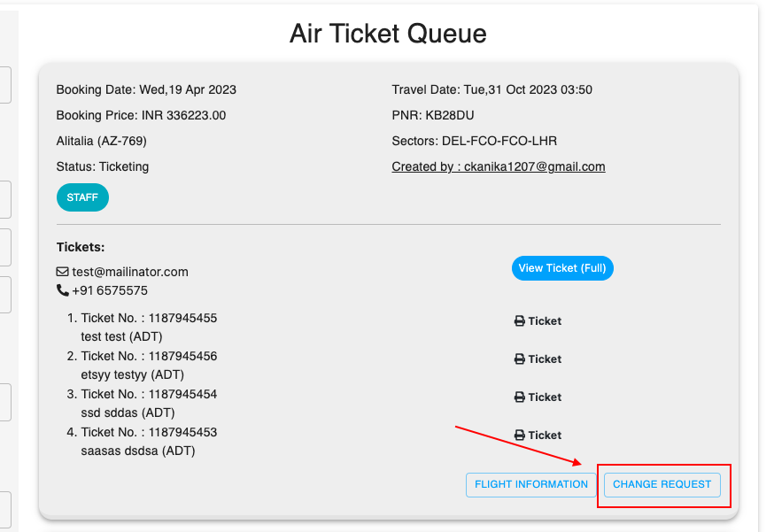Open the FLIGHT INFORMATION button
The image size is (774, 532).
pyautogui.click(x=531, y=484)
